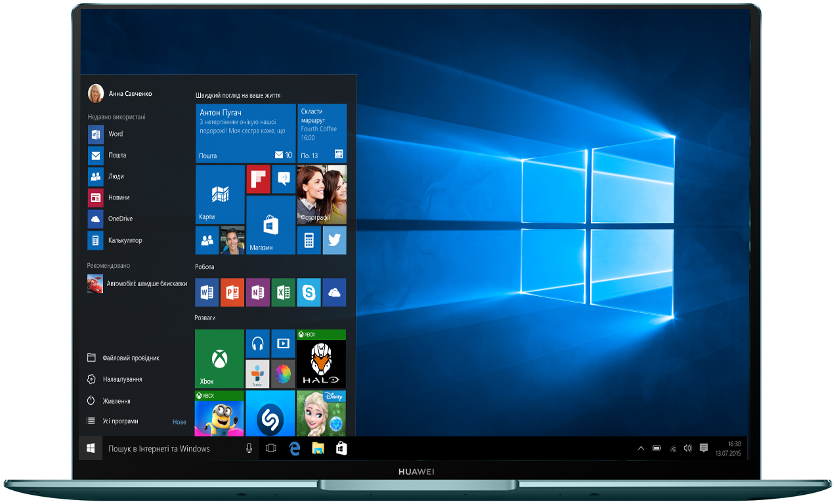Click Швидкий погляд на ваше життя heading
Image resolution: width=835 pixels, height=504 pixels.
coord(238,95)
